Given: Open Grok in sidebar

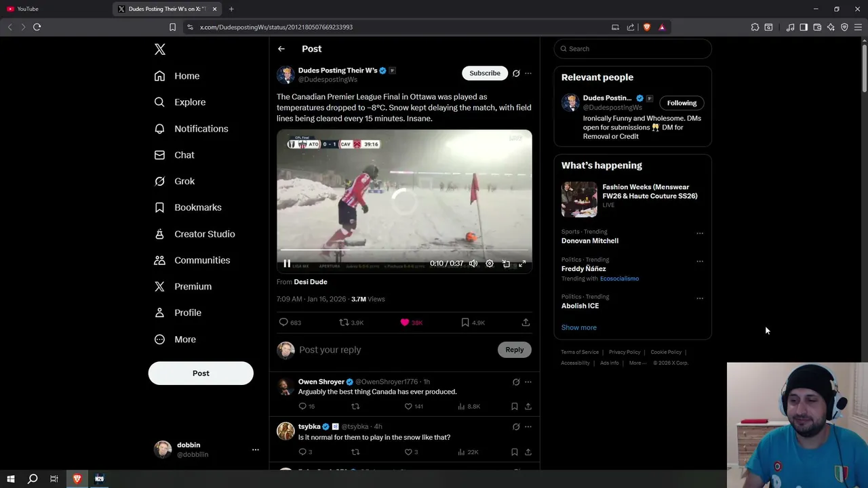Looking at the screenshot, I should [174, 181].
